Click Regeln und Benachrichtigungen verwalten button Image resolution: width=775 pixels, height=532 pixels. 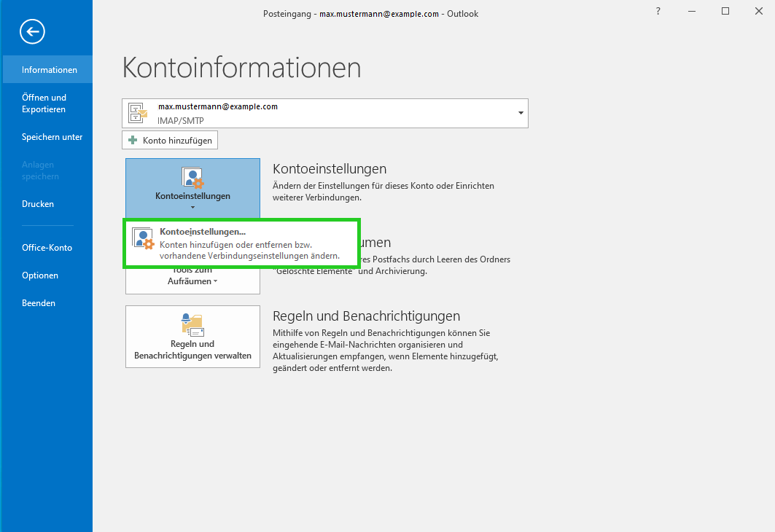[x=192, y=337]
